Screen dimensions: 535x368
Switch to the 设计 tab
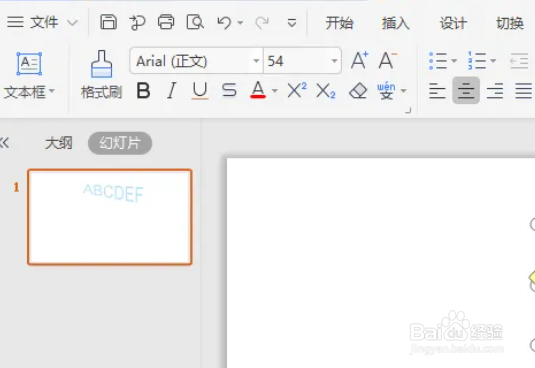click(x=453, y=23)
